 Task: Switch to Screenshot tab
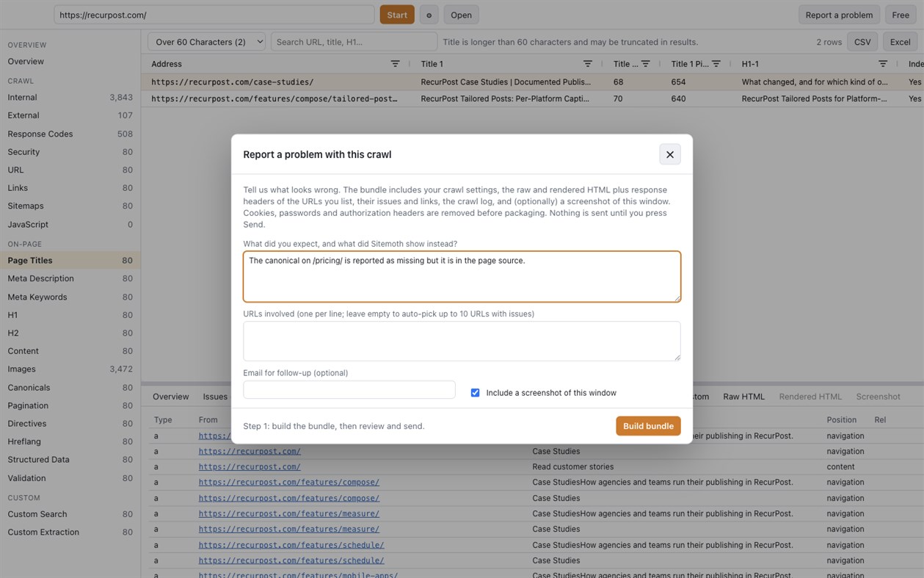(x=878, y=397)
